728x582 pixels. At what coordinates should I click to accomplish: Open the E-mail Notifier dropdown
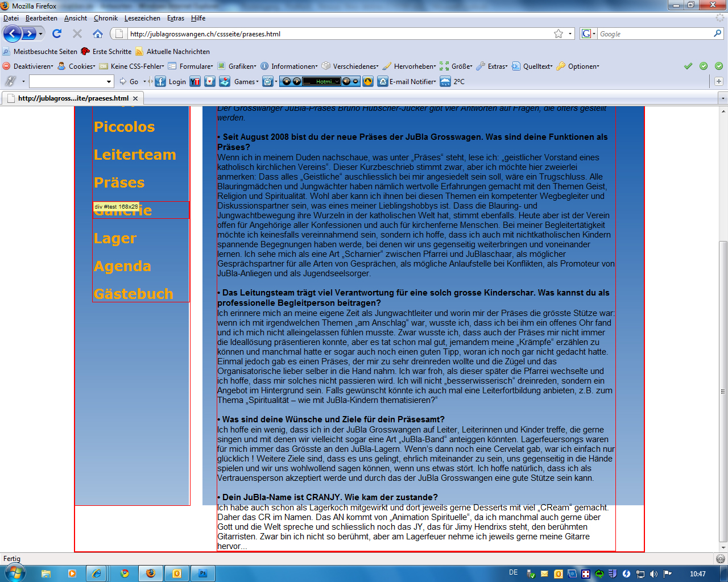407,81
